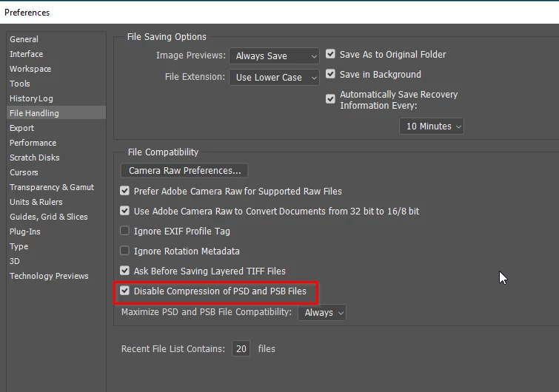Enable Ignore EXIF Profile Tag
559x392 pixels.
pyautogui.click(x=124, y=231)
